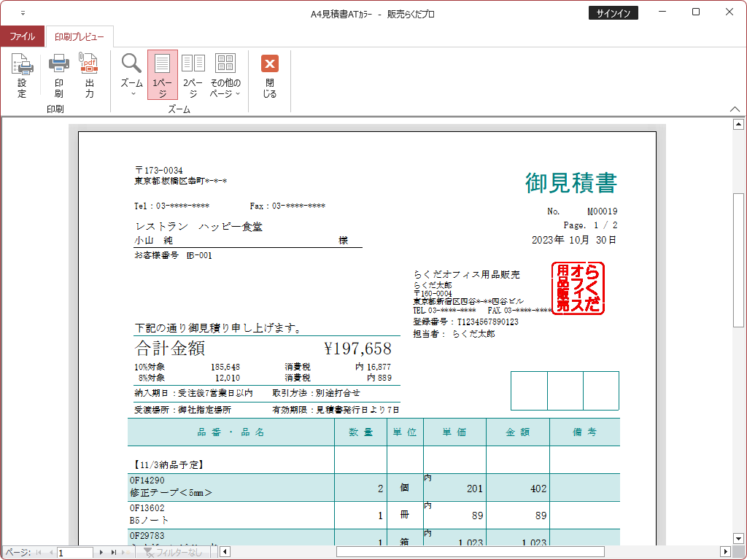Screen dimensions: 747x560
Task: Click the 備考 column header
Action: (584, 432)
